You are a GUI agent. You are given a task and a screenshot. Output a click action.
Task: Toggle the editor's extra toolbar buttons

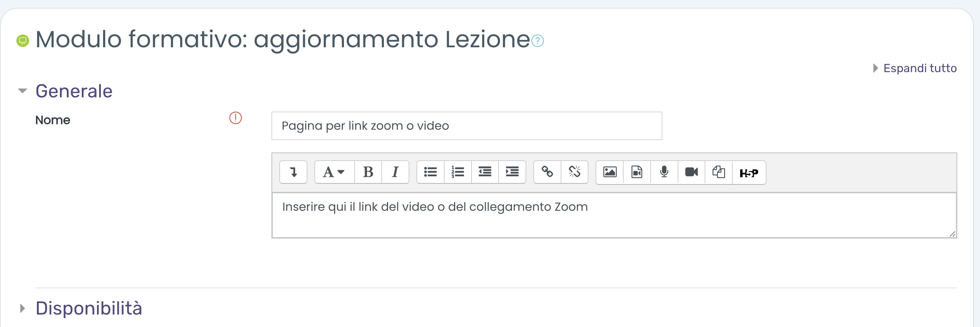293,172
